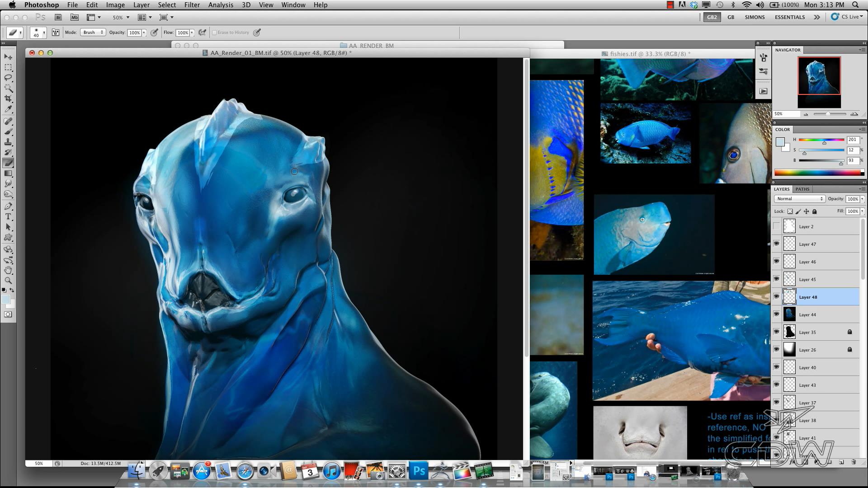Hide Layer 45 using its eye icon
Screen dimensions: 868x488
pos(776,279)
